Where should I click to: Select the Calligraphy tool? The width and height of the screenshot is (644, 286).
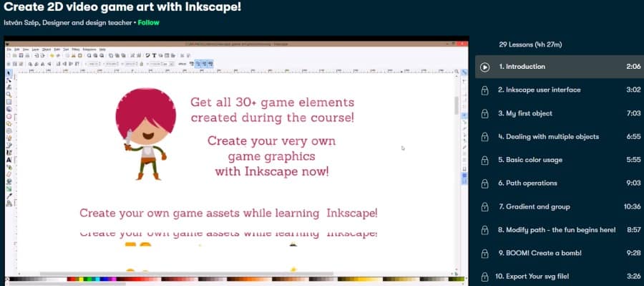[x=9, y=152]
